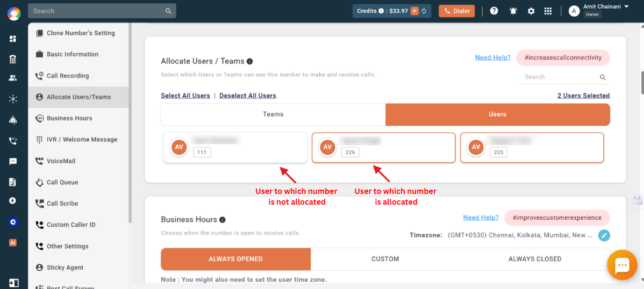The width and height of the screenshot is (644, 289).
Task: Open the blue G icon in the left rail
Action: point(13,222)
